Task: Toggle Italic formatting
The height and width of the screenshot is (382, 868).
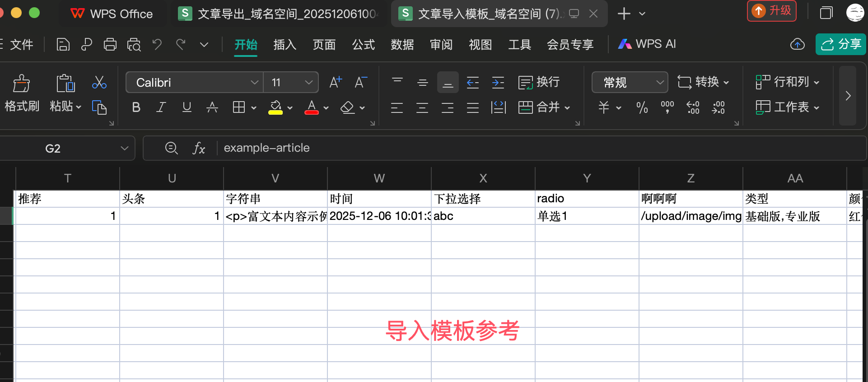Action: (161, 107)
